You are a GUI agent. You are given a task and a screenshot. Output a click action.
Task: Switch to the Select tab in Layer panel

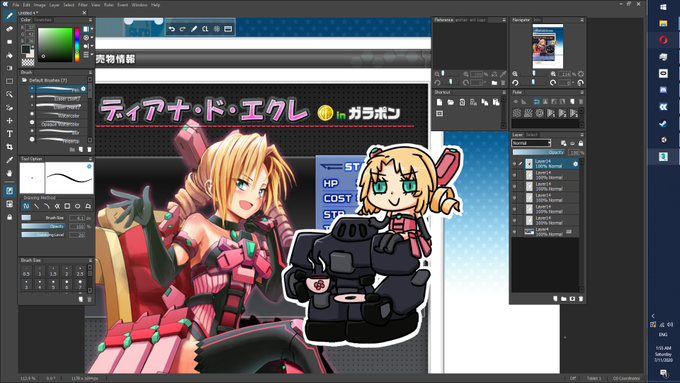(532, 135)
